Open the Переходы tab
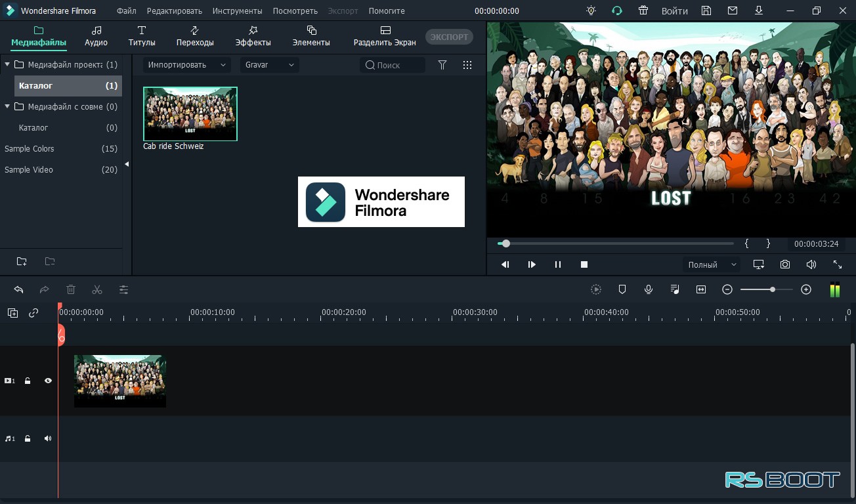Viewport: 856px width, 504px height. click(x=195, y=37)
